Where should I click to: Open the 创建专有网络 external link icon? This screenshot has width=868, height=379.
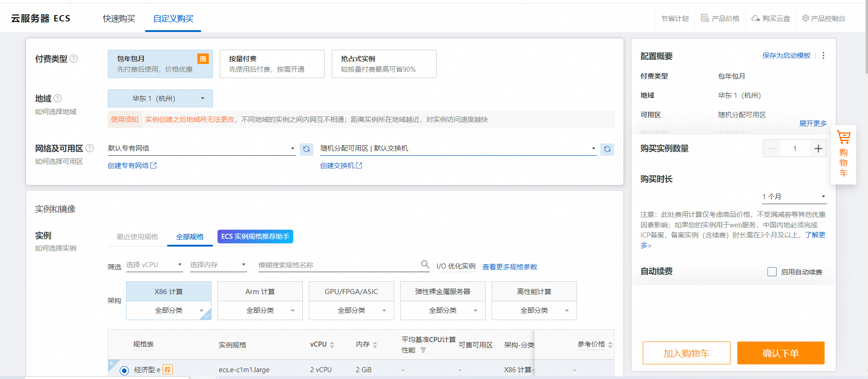pos(153,165)
